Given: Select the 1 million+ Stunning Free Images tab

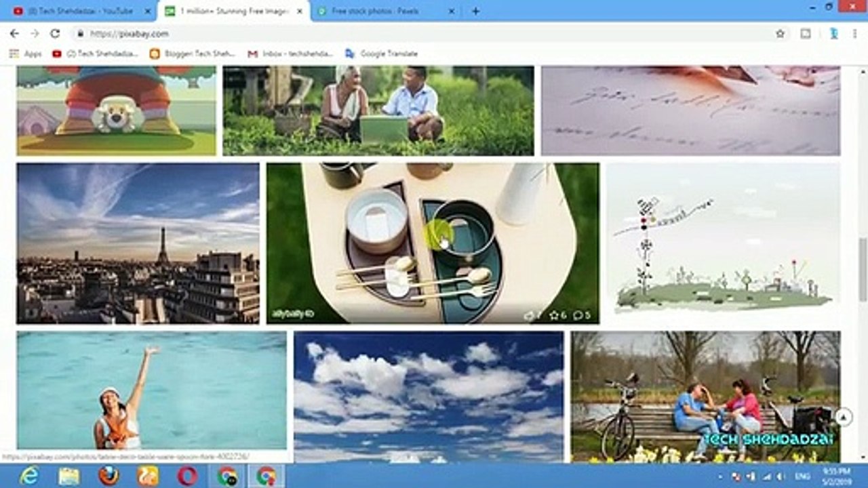Looking at the screenshot, I should click(233, 11).
